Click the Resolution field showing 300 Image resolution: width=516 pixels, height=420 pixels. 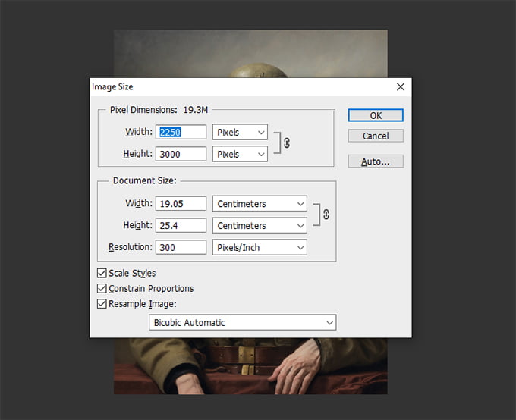click(x=181, y=247)
